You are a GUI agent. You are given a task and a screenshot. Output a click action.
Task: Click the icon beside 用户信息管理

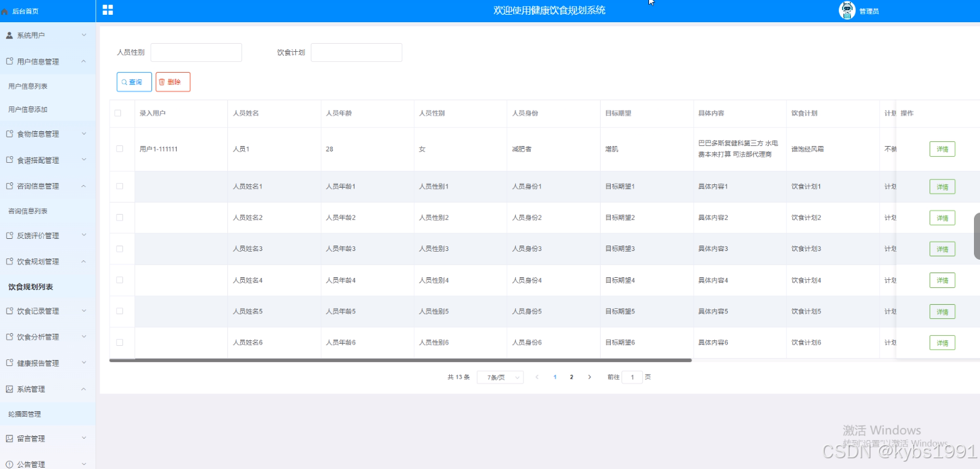tap(9, 61)
